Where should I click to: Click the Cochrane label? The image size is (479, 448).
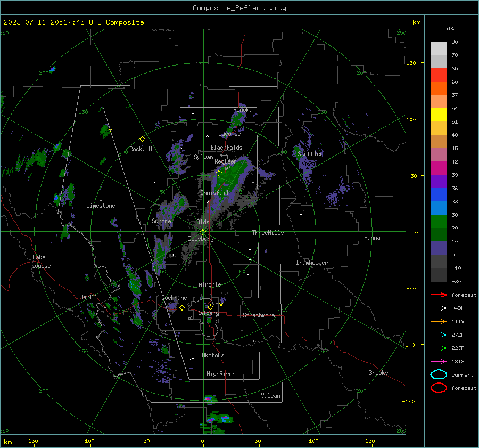[x=174, y=298]
